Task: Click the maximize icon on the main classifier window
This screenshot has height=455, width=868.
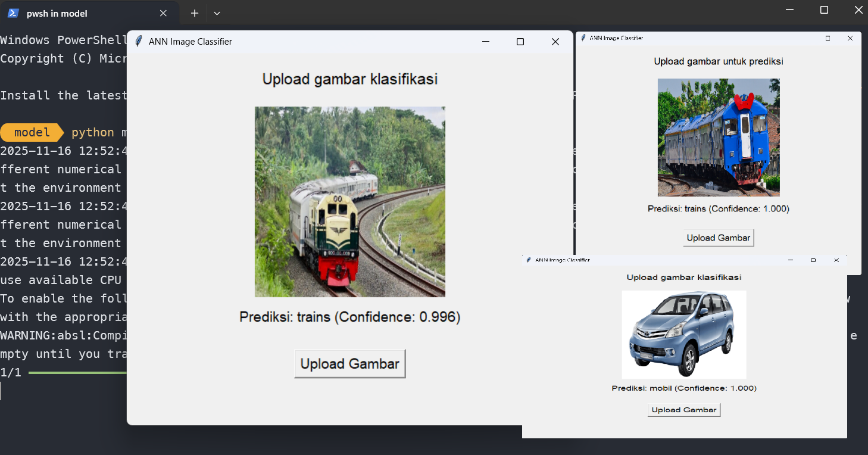Action: (x=520, y=42)
